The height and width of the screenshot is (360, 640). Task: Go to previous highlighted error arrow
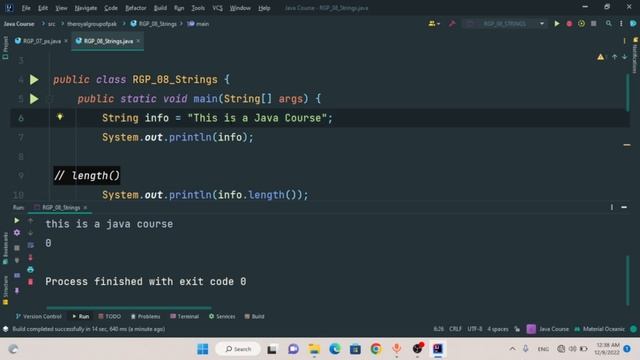(x=614, y=57)
